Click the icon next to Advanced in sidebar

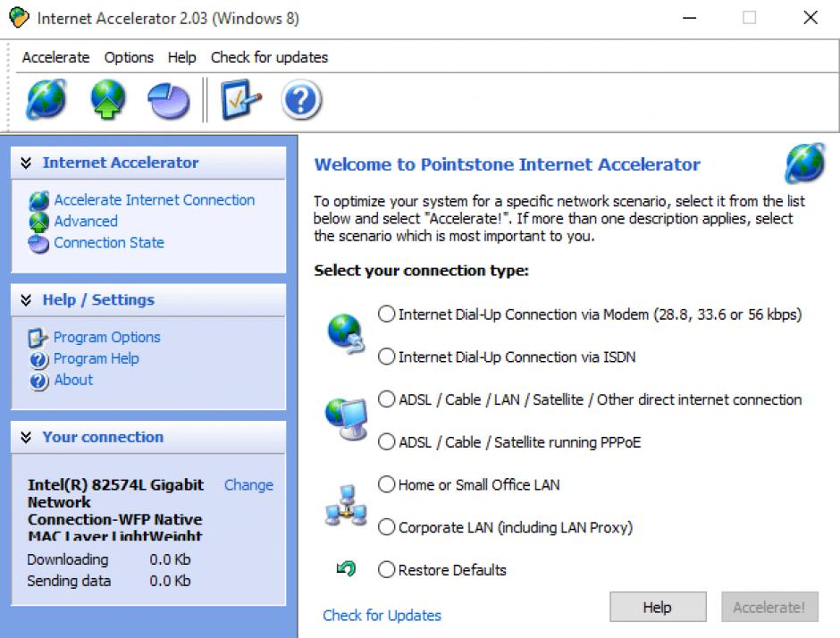point(38,222)
